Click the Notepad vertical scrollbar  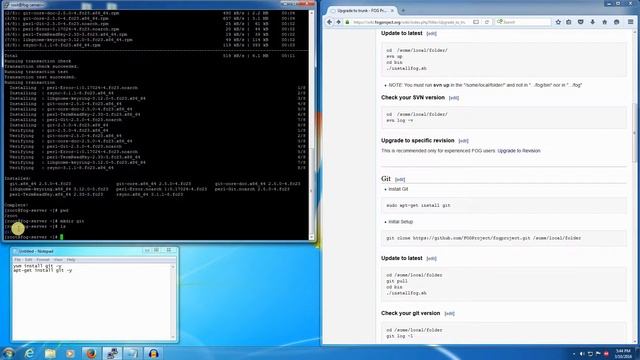click(x=173, y=301)
